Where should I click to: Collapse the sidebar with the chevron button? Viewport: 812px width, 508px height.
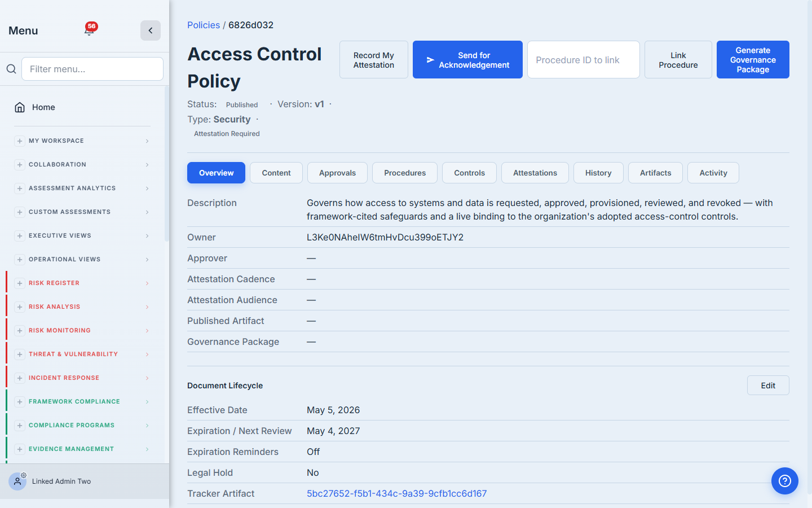151,30
